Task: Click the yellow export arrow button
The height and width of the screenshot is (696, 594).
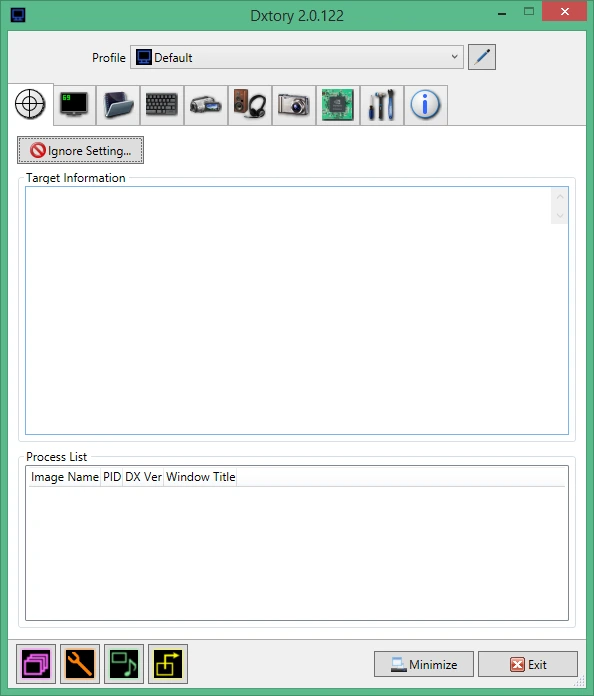Action: 168,664
